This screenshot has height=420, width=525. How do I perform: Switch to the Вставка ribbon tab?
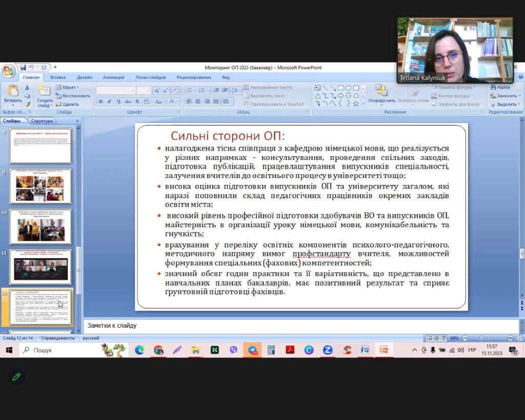click(x=58, y=77)
